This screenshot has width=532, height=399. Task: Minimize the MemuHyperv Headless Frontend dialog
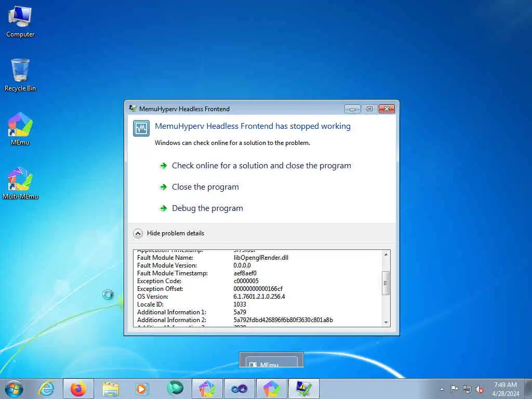(352, 109)
